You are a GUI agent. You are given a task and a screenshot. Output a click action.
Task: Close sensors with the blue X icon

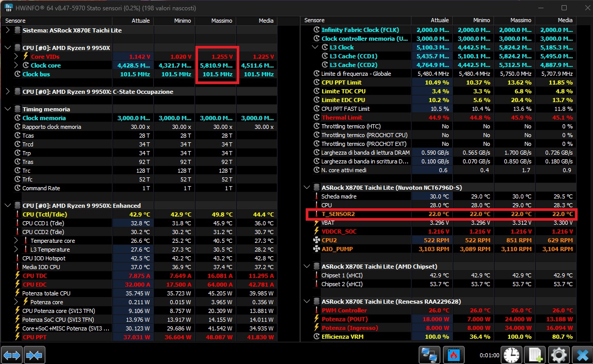(x=582, y=355)
